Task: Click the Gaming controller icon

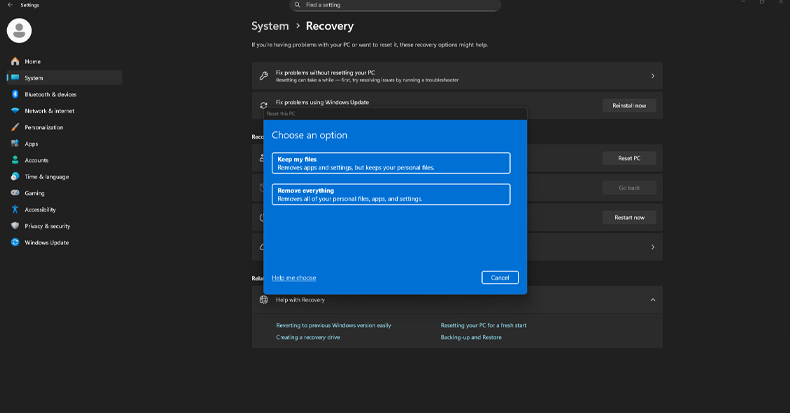Action: tap(15, 193)
